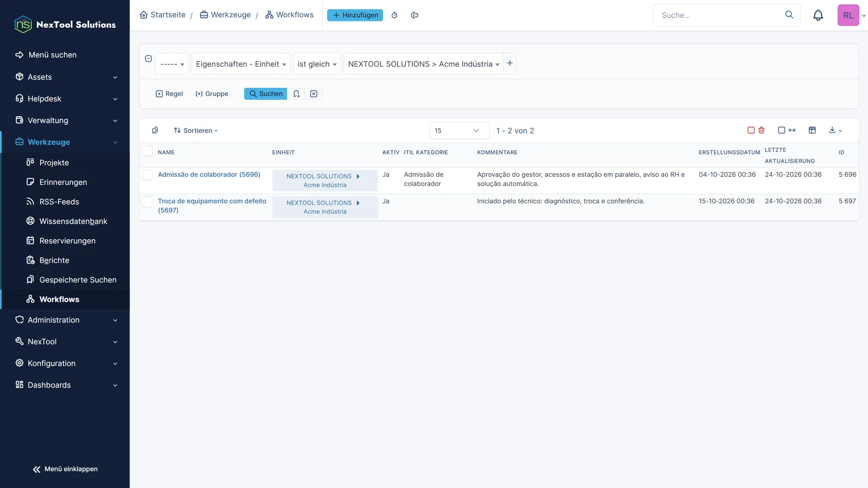Screen dimensions: 868x488
Task: Open the export download menu
Action: tap(835, 130)
